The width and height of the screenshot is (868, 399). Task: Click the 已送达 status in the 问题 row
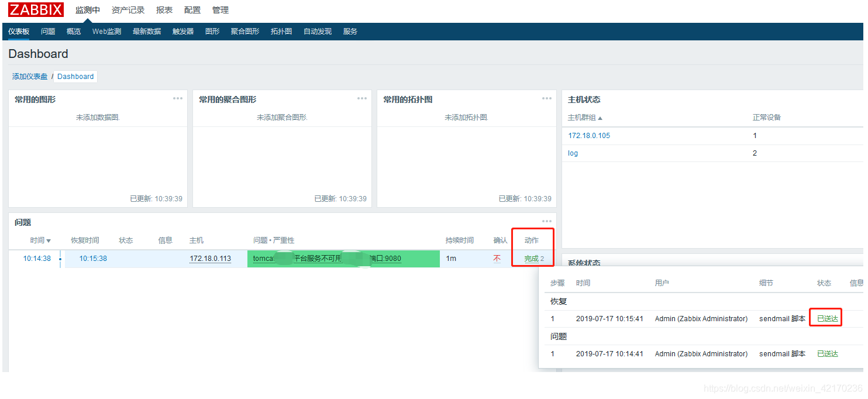[828, 354]
